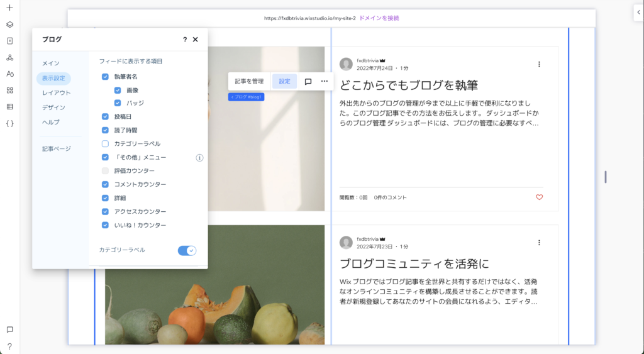The image size is (644, 354).
Task: Open the CMS table icon
Action: click(10, 107)
